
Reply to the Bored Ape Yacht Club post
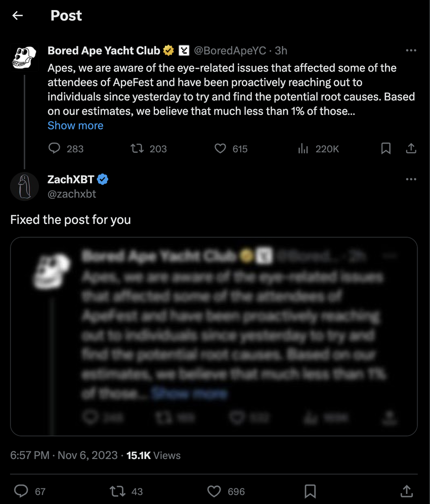coord(55,149)
